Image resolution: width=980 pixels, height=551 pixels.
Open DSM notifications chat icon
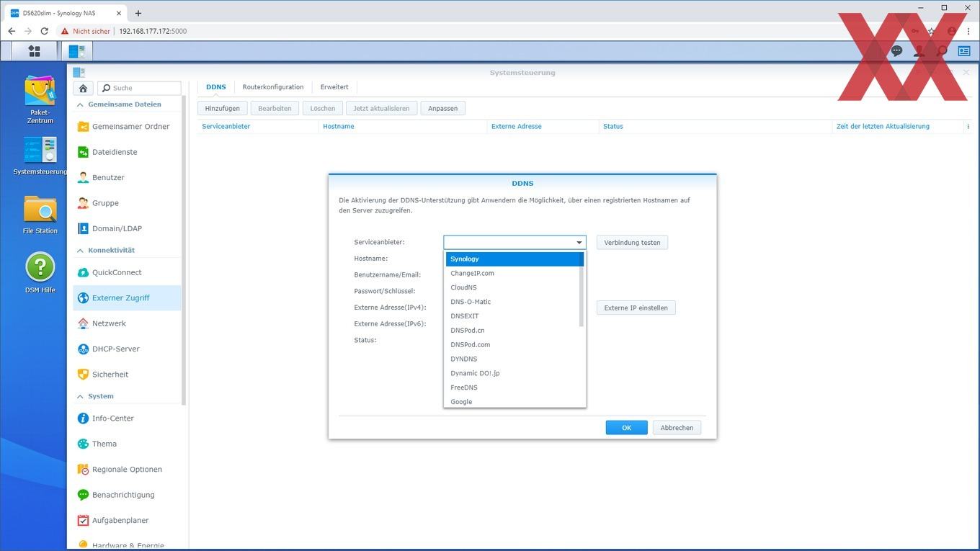point(896,51)
